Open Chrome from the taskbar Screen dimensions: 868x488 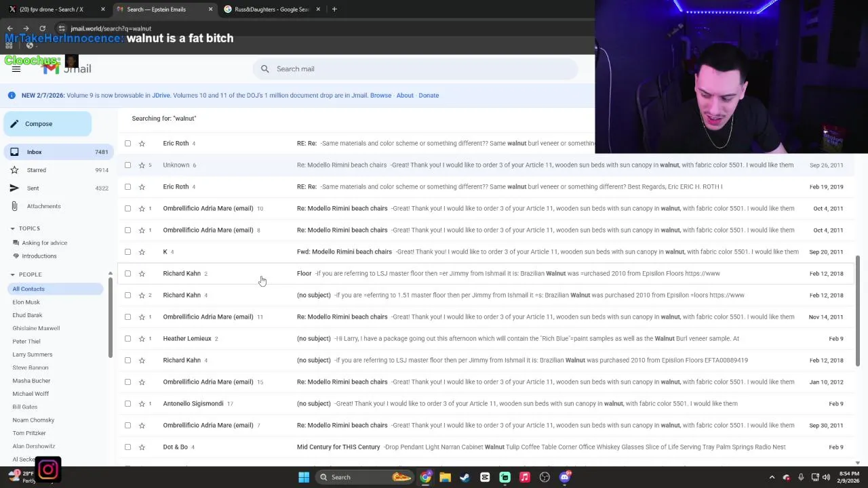pyautogui.click(x=425, y=477)
